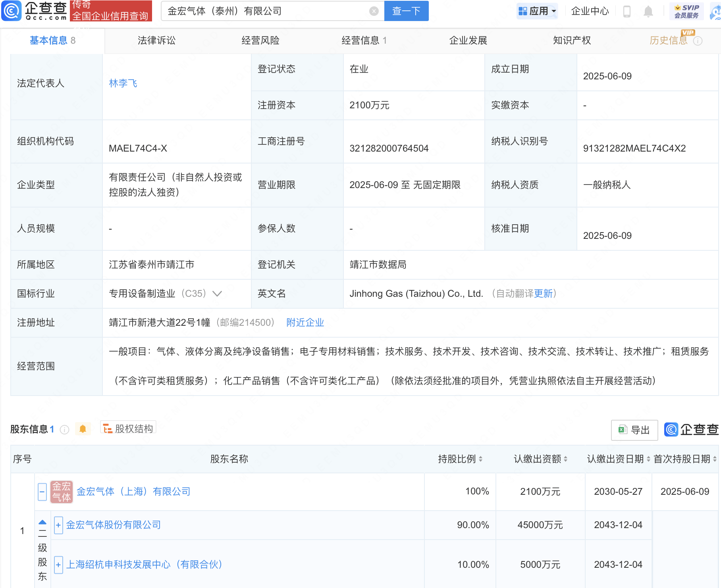
Task: Click the orange bell monitor icon near 股东信息
Action: pos(83,429)
